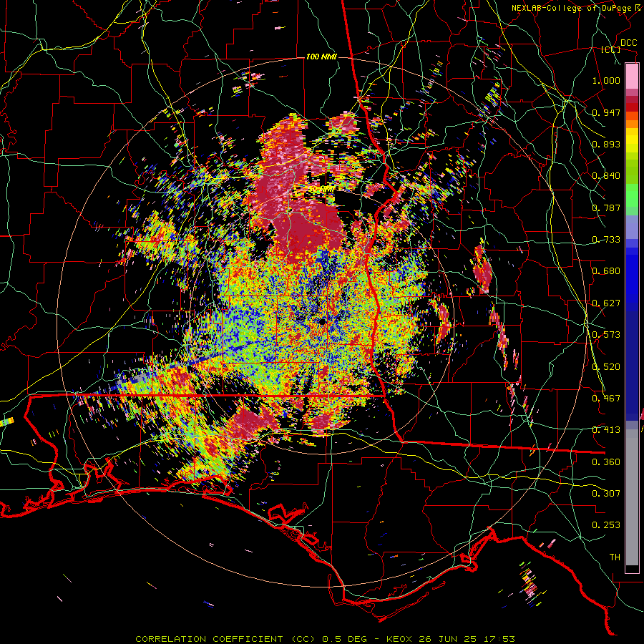This screenshot has height=644, width=644.
Task: Click the TH threshold label in legend
Action: 615,557
